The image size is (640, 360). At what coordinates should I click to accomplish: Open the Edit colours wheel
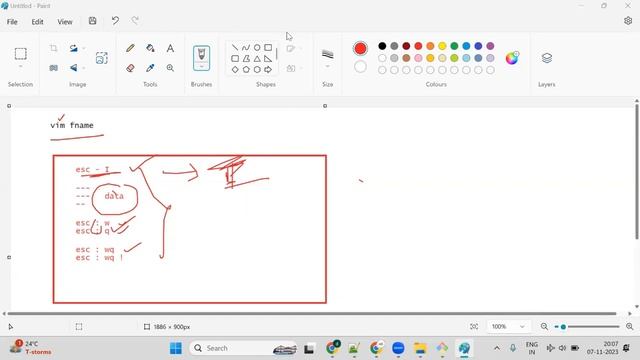[512, 58]
